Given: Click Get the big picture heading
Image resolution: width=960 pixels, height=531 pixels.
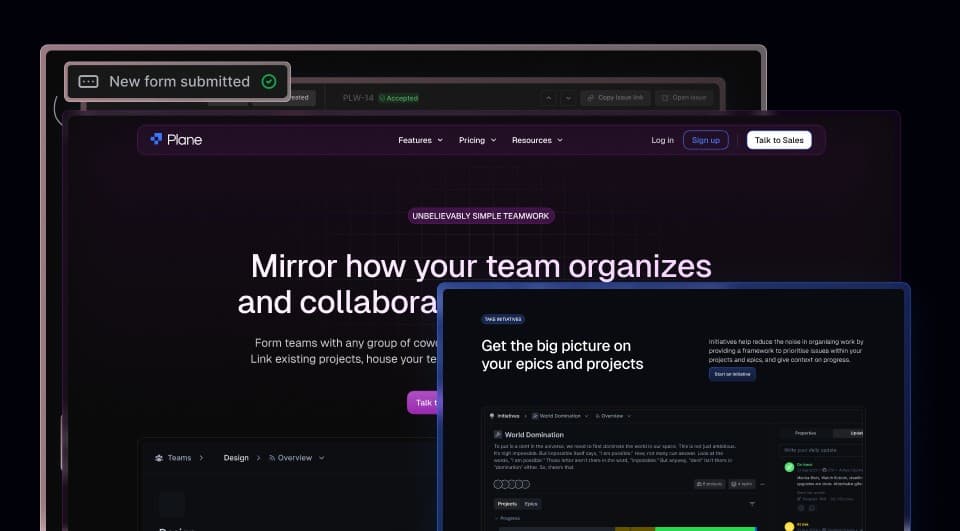Looking at the screenshot, I should (x=562, y=355).
